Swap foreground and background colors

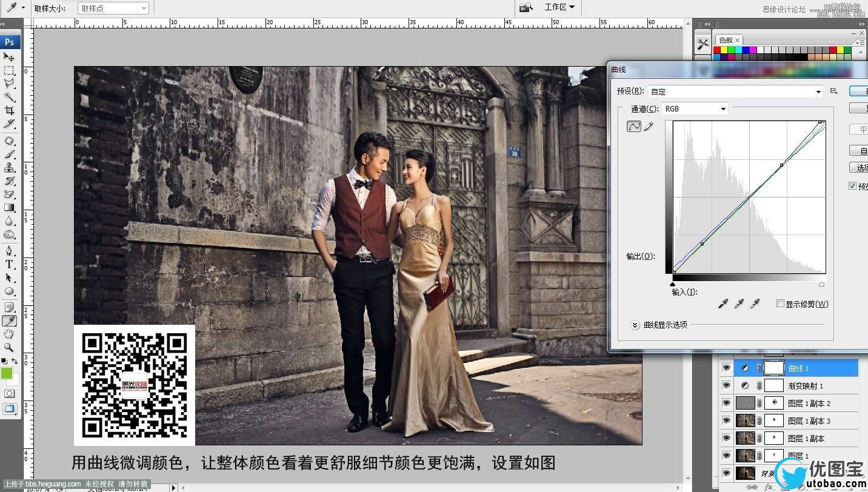(x=15, y=361)
